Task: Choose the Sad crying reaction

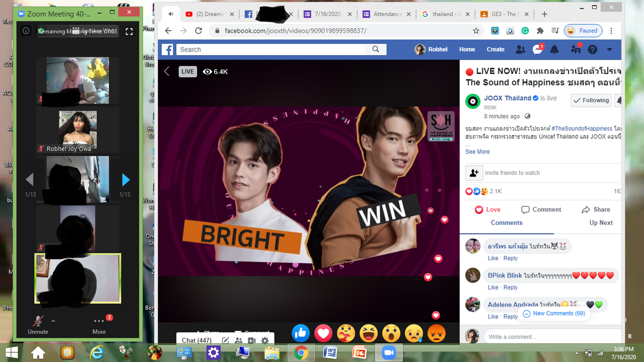Action: 414,334
